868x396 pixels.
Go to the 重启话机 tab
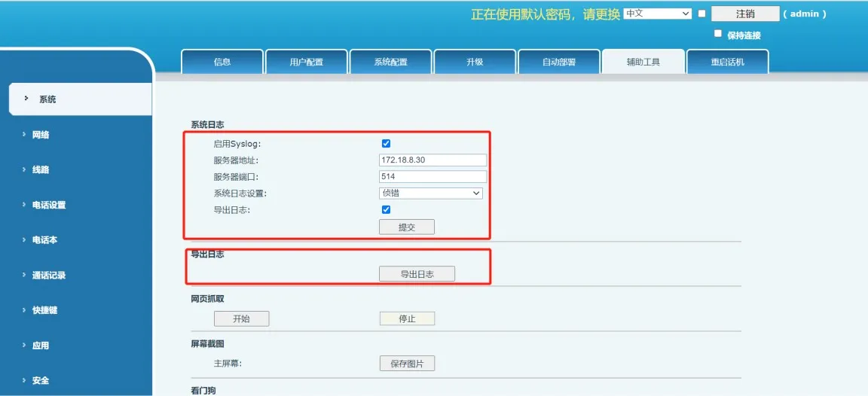727,62
